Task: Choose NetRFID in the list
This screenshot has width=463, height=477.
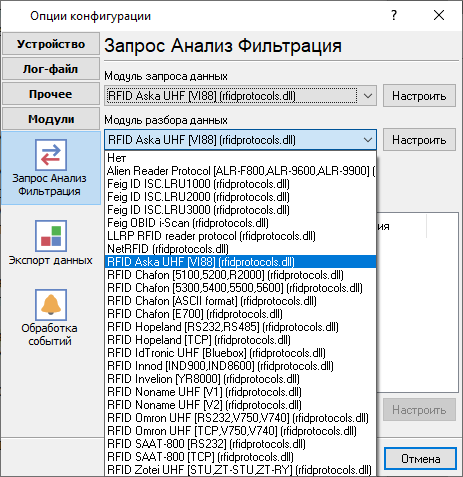Action: click(240, 249)
